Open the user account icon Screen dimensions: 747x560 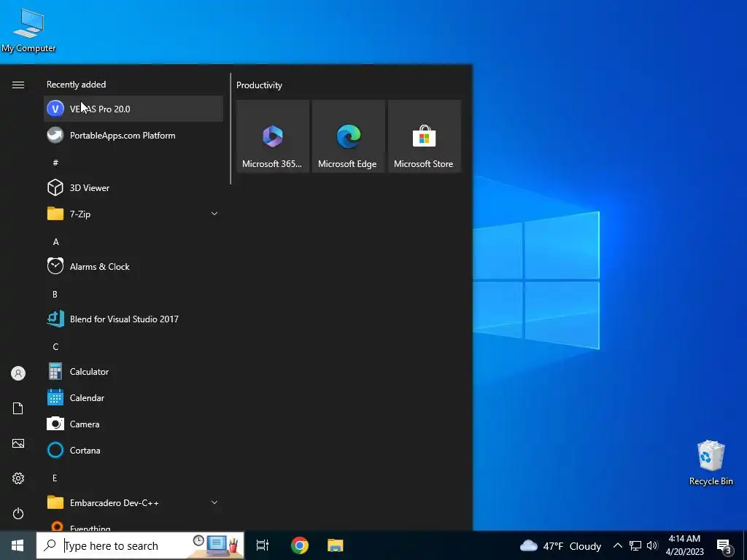coord(18,373)
